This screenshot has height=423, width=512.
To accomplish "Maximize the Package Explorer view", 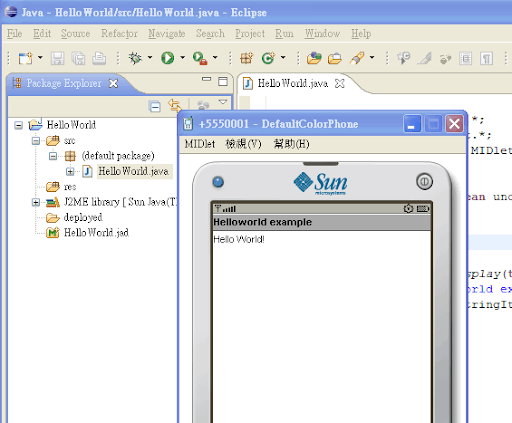I will (223, 81).
